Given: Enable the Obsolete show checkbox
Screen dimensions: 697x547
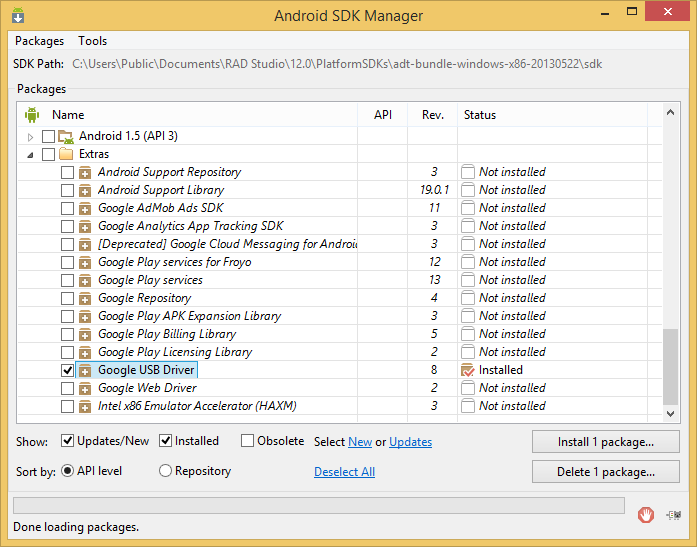Looking at the screenshot, I should tap(247, 441).
